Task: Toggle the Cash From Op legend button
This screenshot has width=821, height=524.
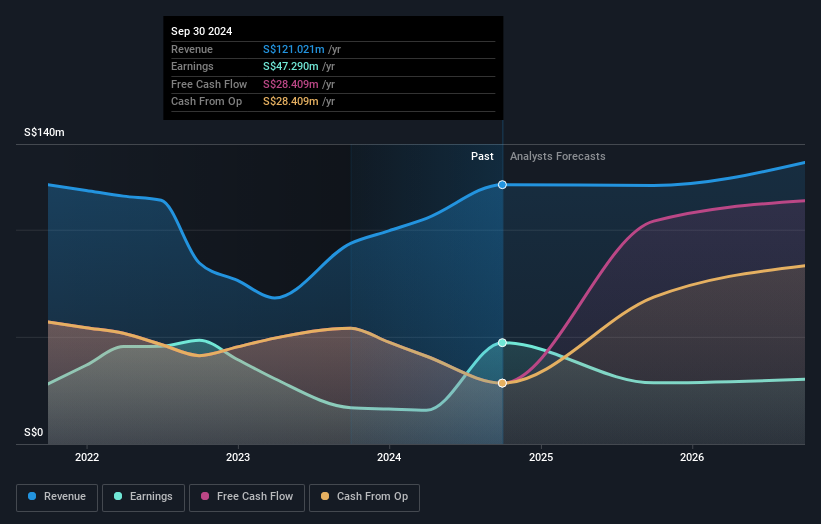Action: point(364,497)
